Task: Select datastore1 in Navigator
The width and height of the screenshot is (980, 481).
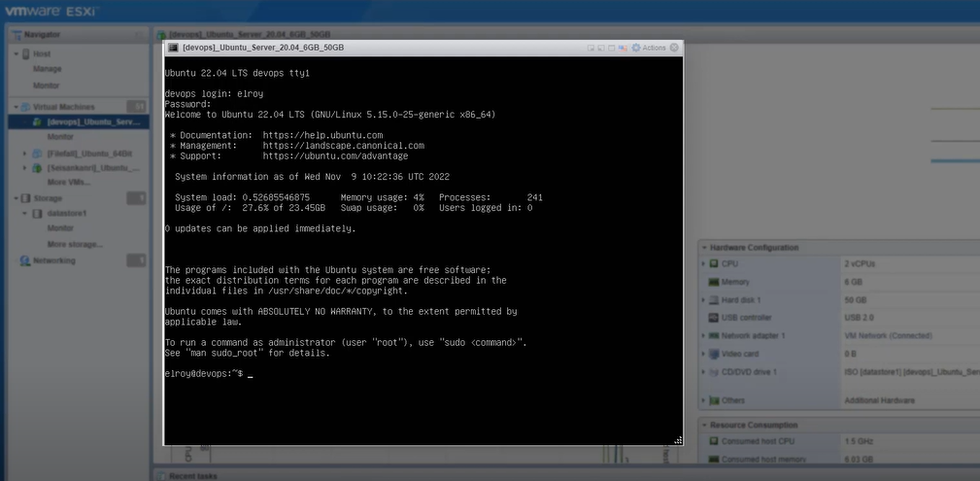Action: coord(67,213)
